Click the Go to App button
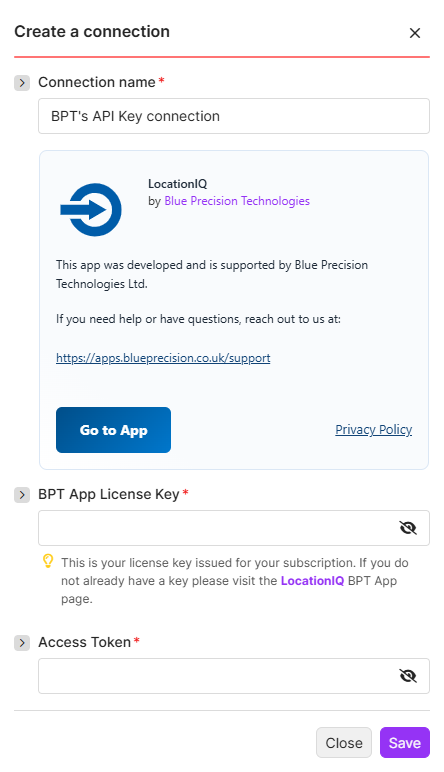444x772 pixels. tap(113, 430)
